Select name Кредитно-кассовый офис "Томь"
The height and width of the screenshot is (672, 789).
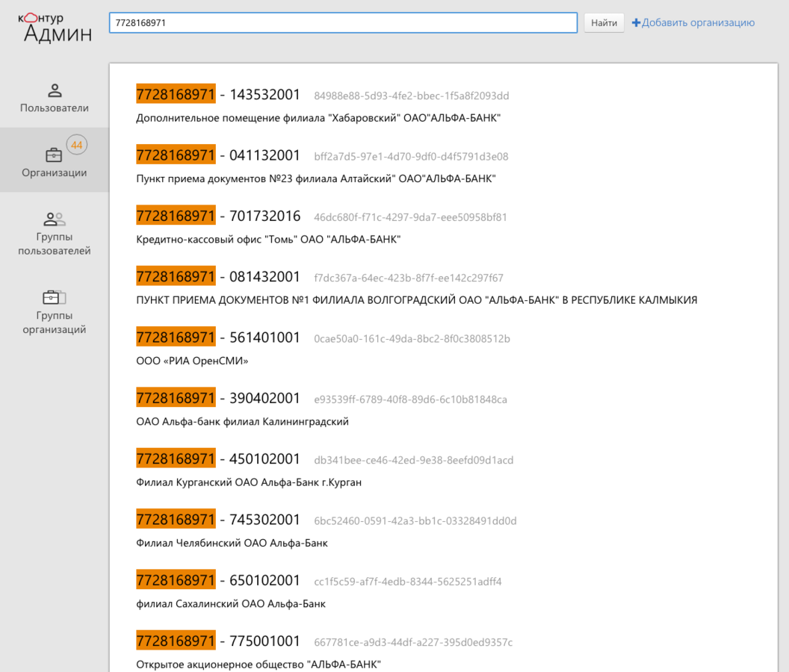268,240
